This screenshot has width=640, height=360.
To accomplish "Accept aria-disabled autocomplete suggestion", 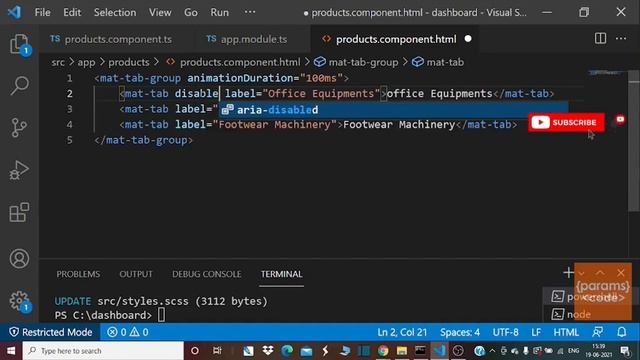I will [x=393, y=109].
